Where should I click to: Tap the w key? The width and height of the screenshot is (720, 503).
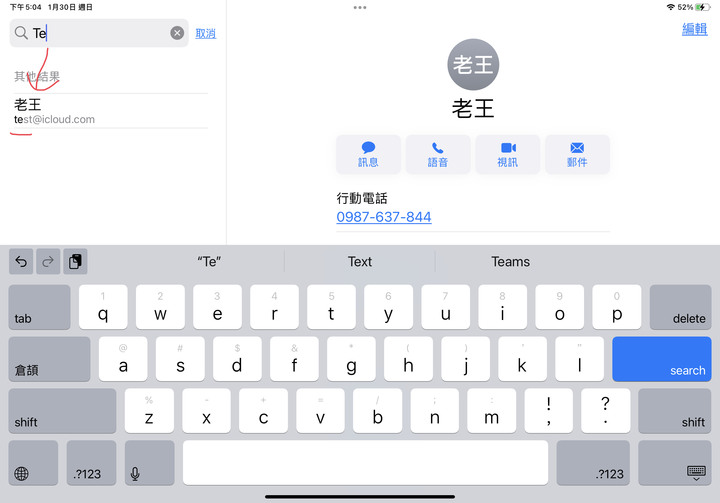point(160,307)
